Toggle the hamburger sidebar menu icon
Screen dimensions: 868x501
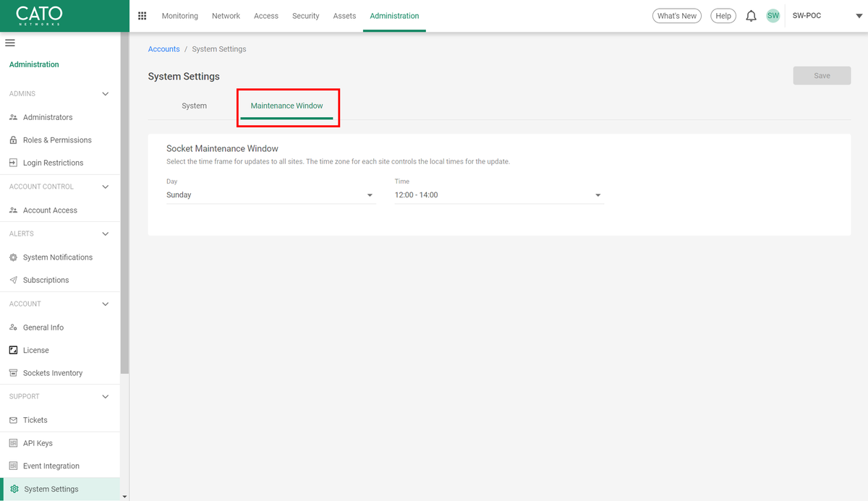tap(10, 43)
